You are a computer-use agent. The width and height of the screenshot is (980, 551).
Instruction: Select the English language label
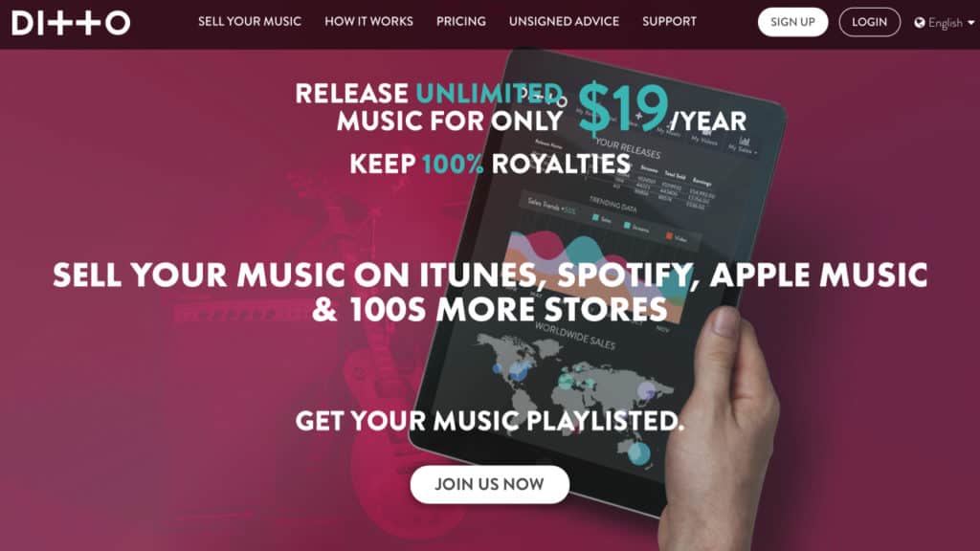(945, 23)
